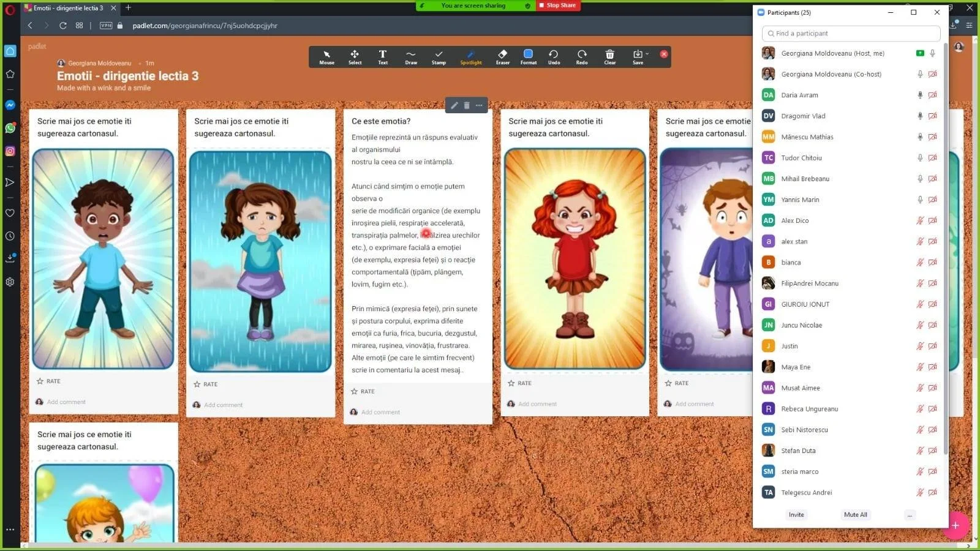The image size is (980, 551).
Task: Click the padlet logo link
Action: click(x=37, y=47)
